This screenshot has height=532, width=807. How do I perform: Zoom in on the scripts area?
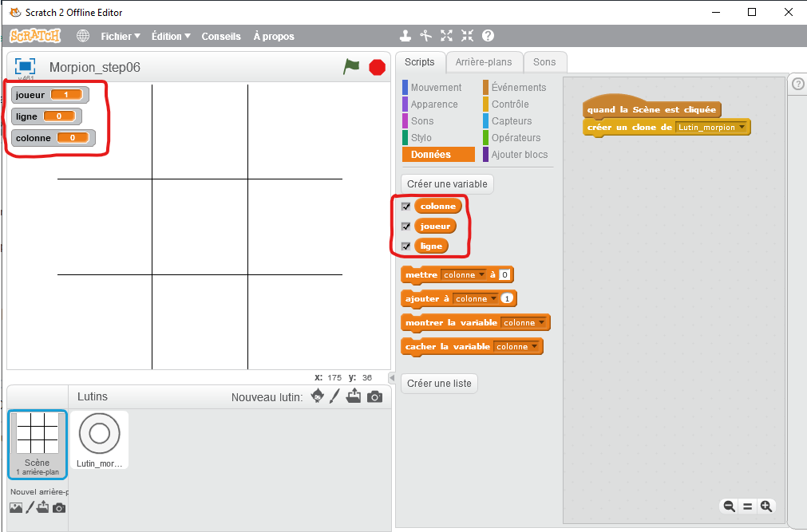tap(766, 506)
